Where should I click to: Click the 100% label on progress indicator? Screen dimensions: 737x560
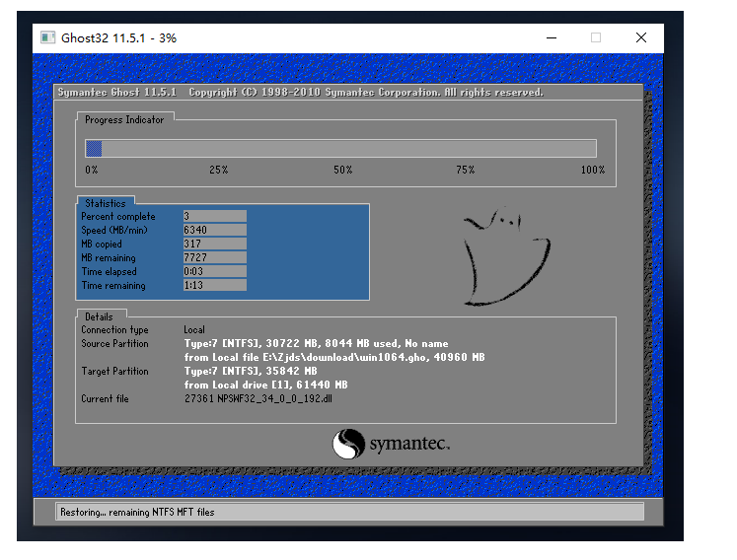point(592,170)
